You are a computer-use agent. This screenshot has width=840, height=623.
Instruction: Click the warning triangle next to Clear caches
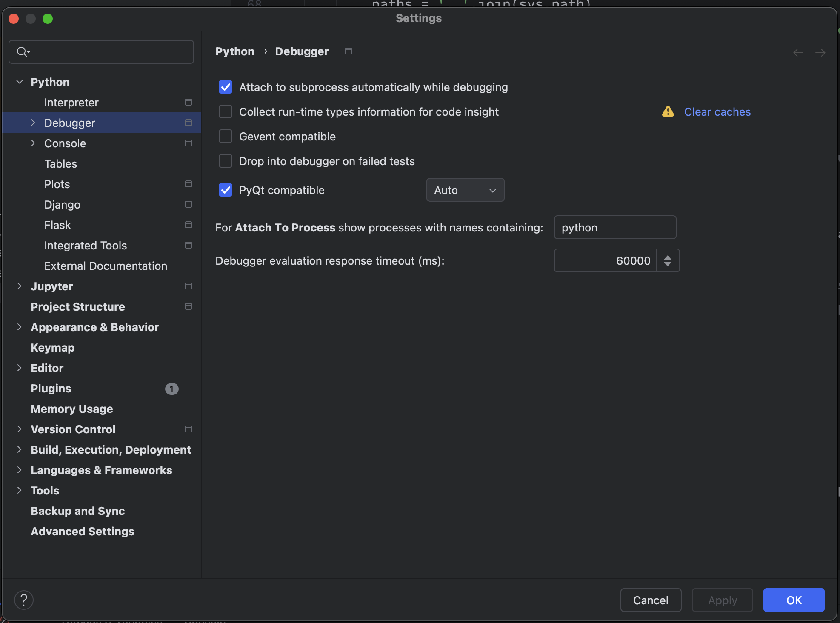tap(667, 111)
